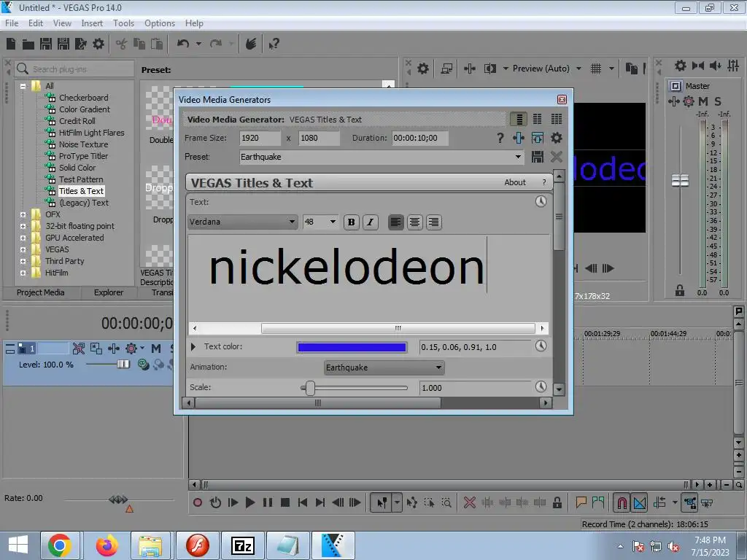This screenshot has width=747, height=560.
Task: Switch to Explorer tab
Action: (109, 292)
